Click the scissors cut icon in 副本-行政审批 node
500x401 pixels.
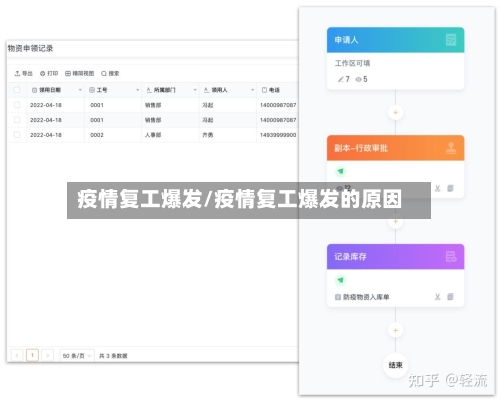point(438,189)
